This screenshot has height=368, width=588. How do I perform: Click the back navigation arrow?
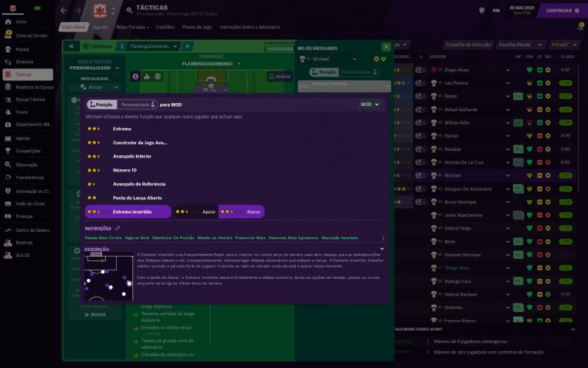64,10
